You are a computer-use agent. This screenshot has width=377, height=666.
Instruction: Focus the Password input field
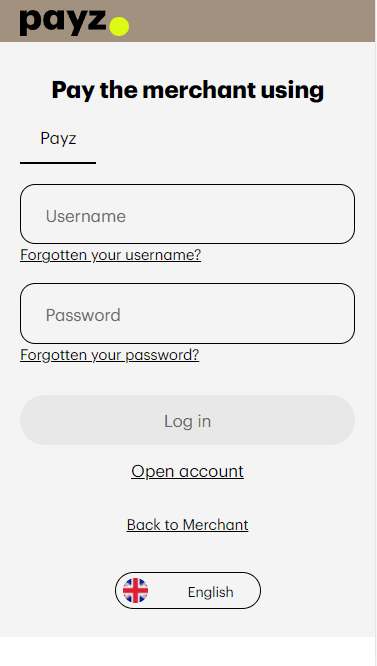pos(187,313)
